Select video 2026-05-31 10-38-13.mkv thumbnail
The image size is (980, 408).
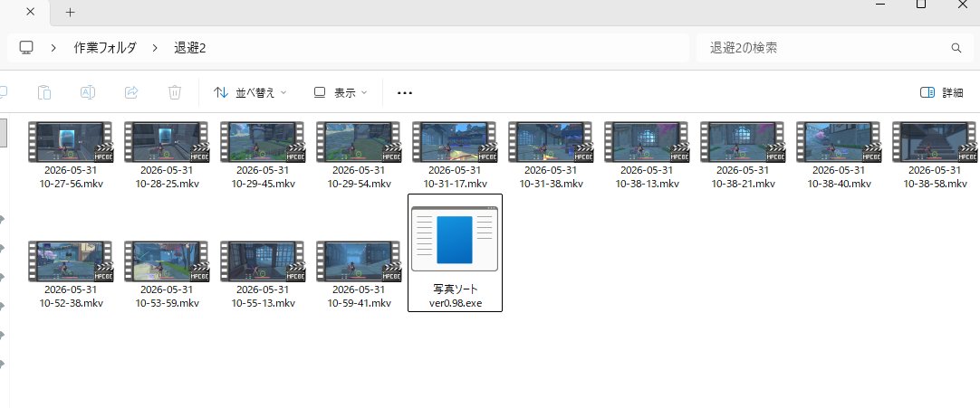click(x=647, y=142)
